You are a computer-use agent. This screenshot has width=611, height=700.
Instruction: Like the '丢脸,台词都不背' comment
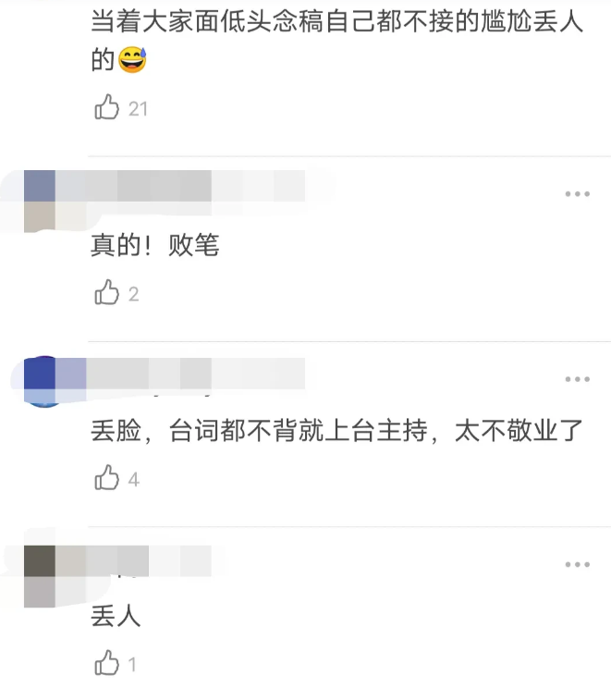point(106,478)
